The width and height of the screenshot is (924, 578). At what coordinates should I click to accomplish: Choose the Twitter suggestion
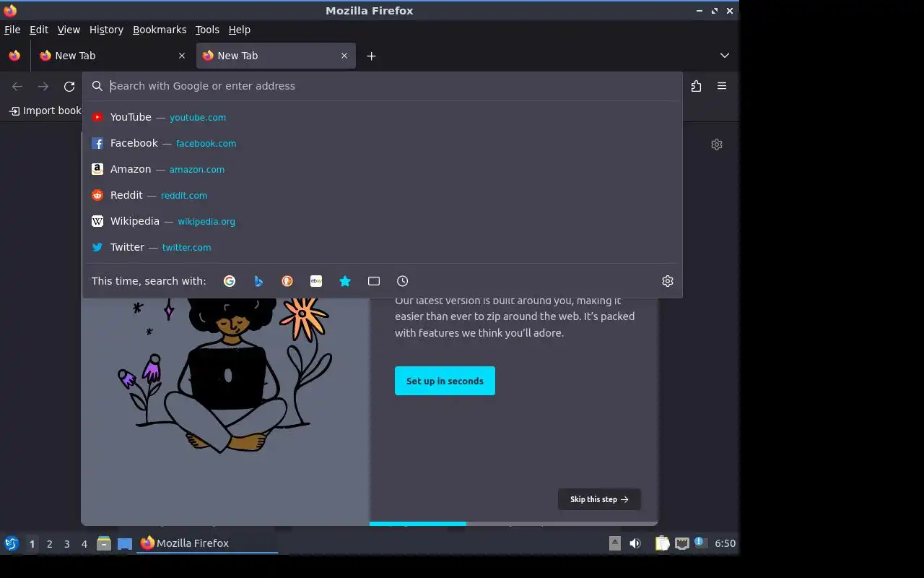(383, 247)
